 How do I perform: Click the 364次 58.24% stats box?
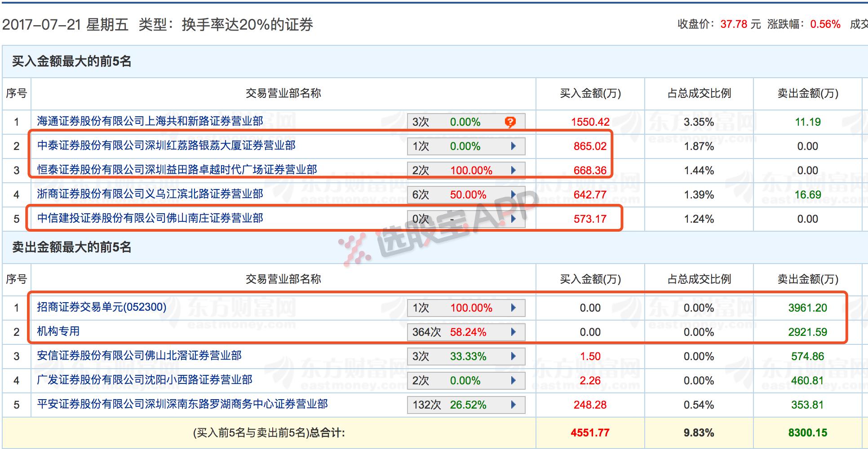pyautogui.click(x=466, y=332)
